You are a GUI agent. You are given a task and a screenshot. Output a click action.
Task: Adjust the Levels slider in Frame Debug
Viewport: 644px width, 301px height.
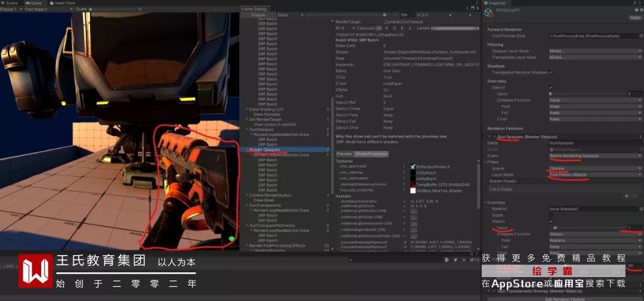coord(455,29)
